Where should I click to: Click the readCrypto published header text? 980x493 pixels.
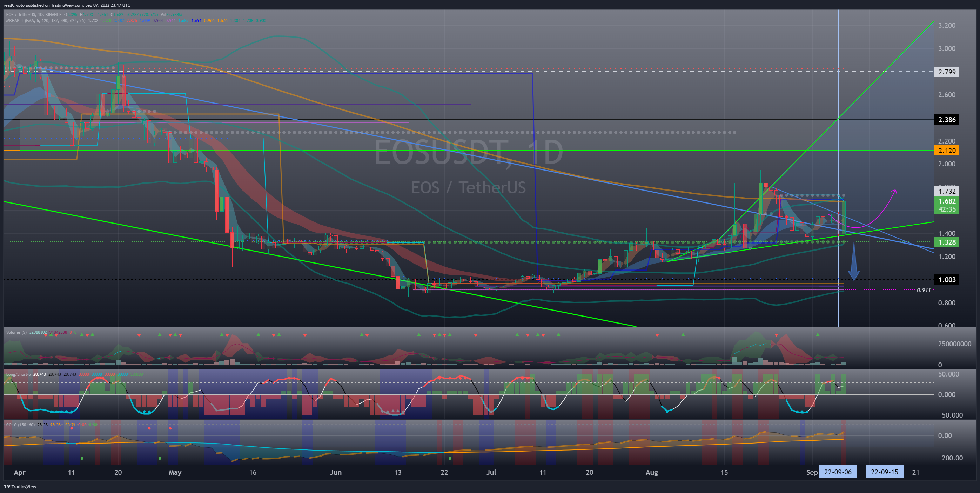(x=67, y=5)
